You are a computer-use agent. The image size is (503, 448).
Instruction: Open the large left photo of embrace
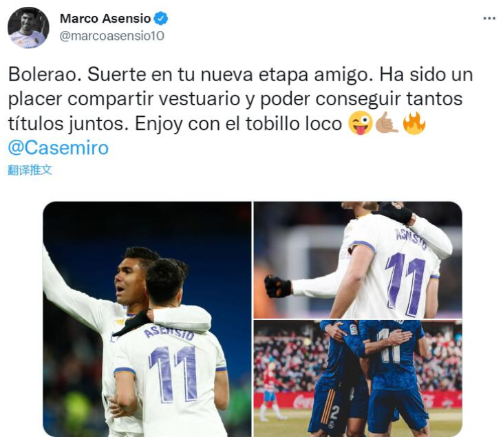pos(147,319)
